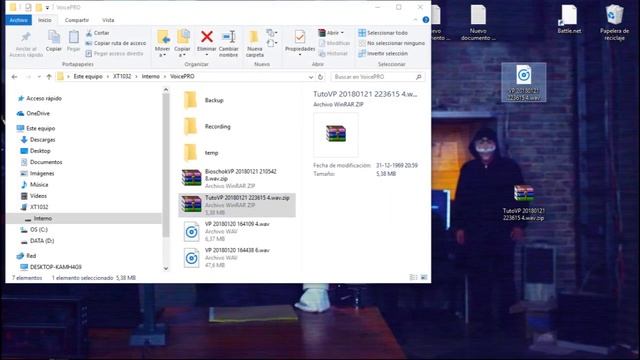Select the TutoVP 20180121 zip on the desktop
The width and height of the screenshot is (640, 360).
pos(524,202)
